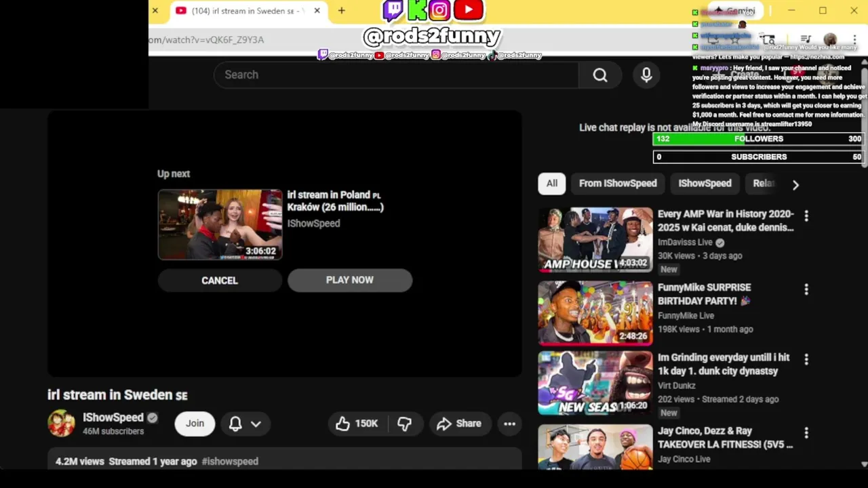This screenshot has height=488, width=868.
Task: Open 'FunnyMike SURPRISE BIRTHDAY PARTY!' title
Action: pos(705,294)
